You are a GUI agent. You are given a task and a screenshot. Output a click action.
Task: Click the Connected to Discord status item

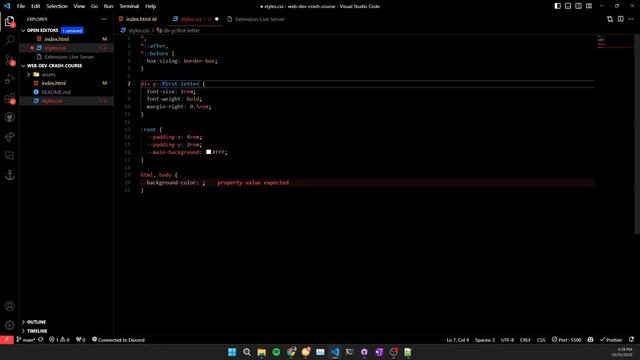pyautogui.click(x=118, y=340)
